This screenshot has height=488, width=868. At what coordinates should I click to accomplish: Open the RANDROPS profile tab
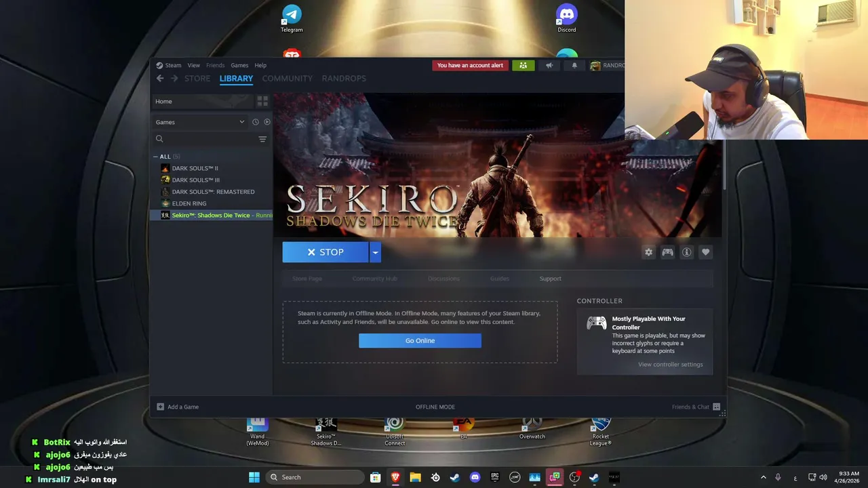344,79
